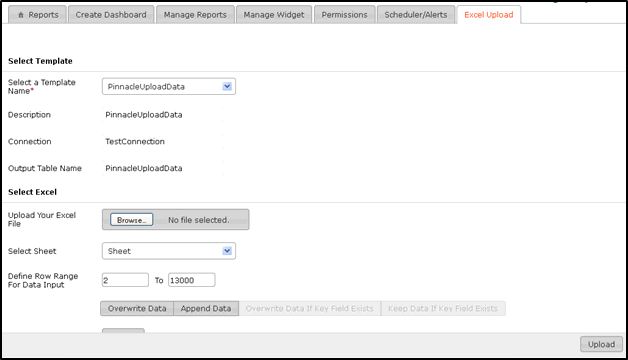The height and width of the screenshot is (360, 628).
Task: Open the Scheduler/Alerts tab
Action: 416,15
